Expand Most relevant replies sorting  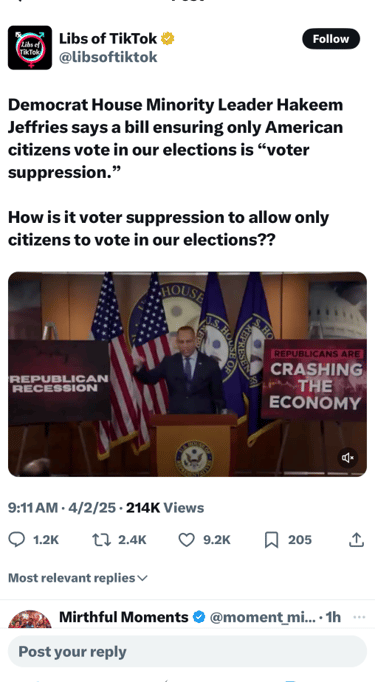point(78,578)
